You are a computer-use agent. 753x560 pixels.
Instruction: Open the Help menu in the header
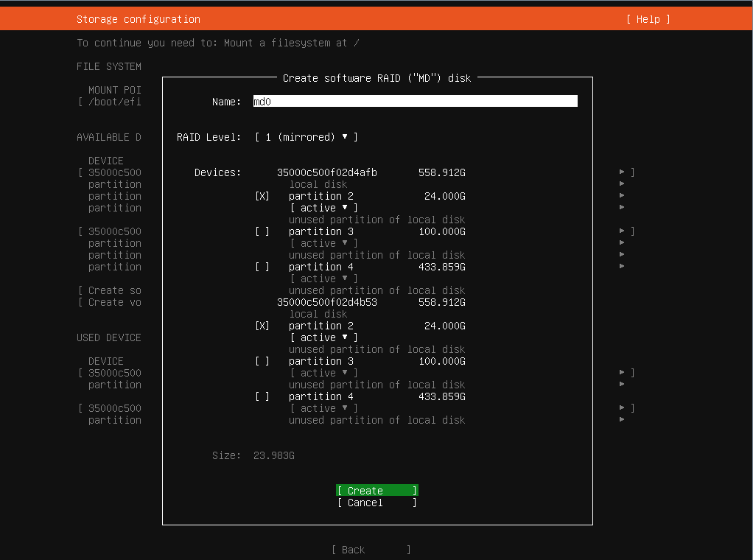coord(648,19)
